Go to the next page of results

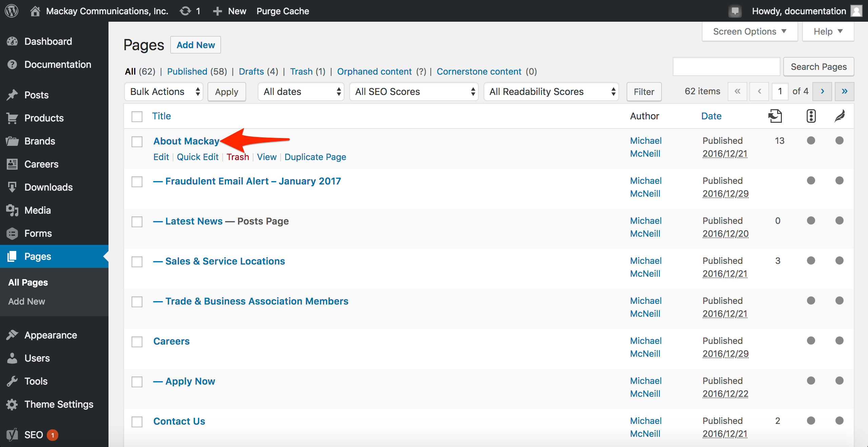(x=822, y=91)
